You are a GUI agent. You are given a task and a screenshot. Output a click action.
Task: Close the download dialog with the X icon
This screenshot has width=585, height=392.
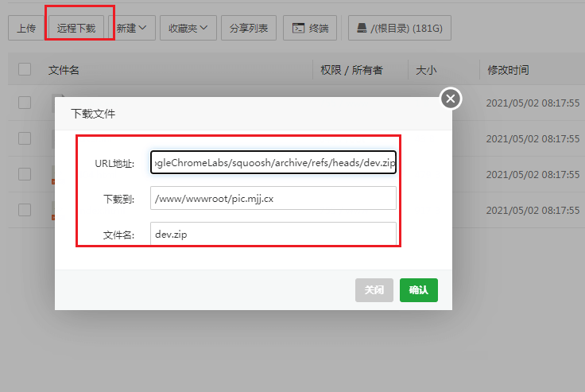[x=451, y=99]
